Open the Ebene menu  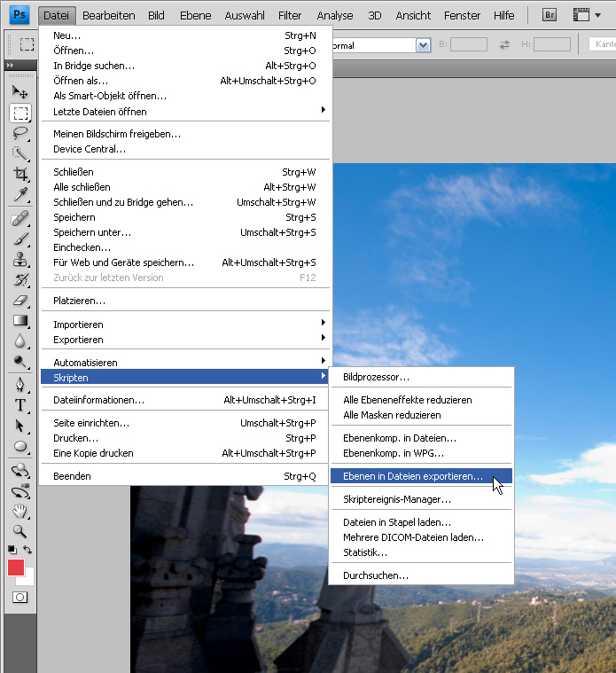point(195,15)
